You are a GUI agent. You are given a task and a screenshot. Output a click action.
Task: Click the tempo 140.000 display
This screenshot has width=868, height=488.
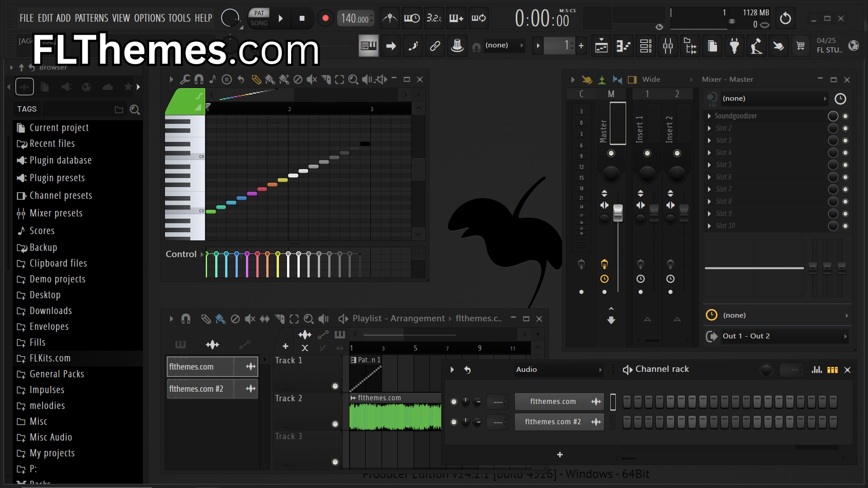(x=355, y=19)
